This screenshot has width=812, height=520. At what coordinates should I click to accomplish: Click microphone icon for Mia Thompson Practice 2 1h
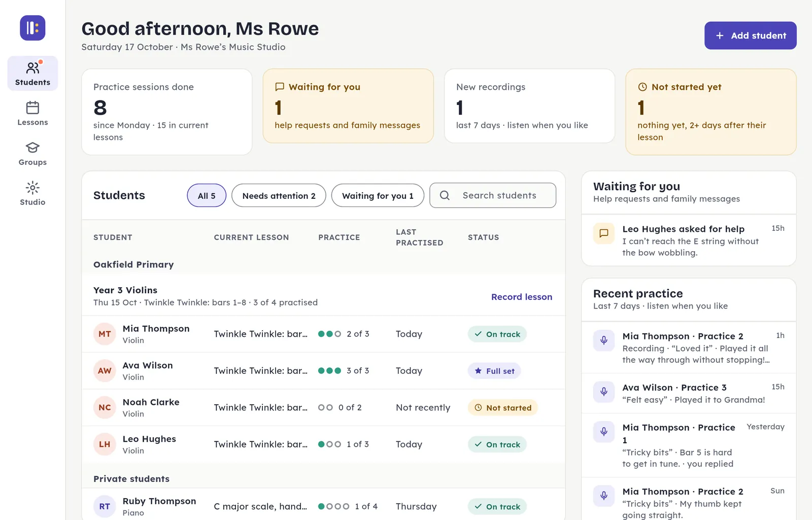[604, 340]
